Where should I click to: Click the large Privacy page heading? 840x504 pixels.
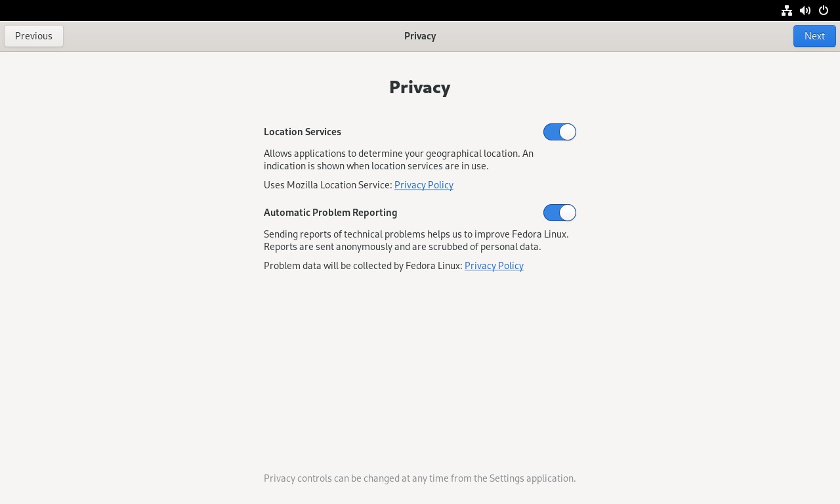tap(419, 87)
